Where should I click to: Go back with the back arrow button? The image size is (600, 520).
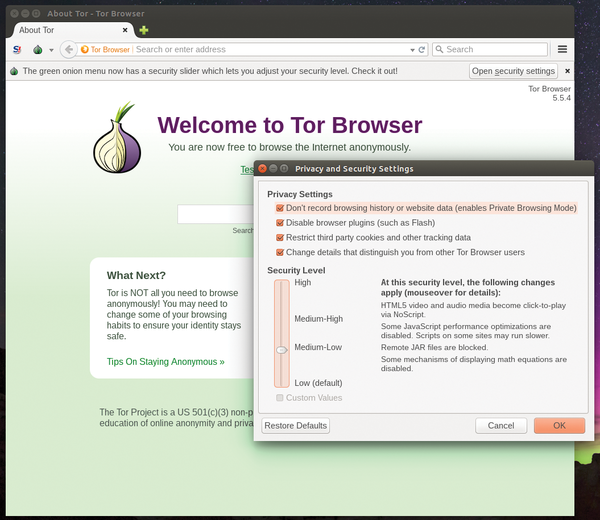(x=69, y=50)
